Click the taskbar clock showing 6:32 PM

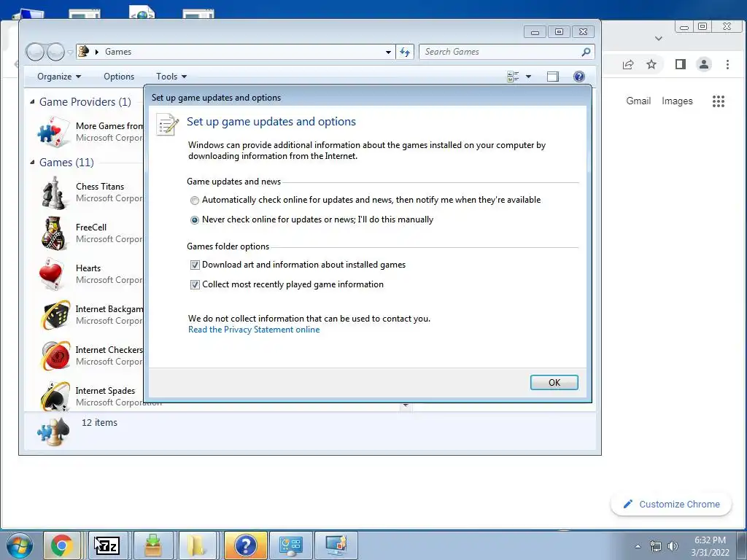pos(710,546)
